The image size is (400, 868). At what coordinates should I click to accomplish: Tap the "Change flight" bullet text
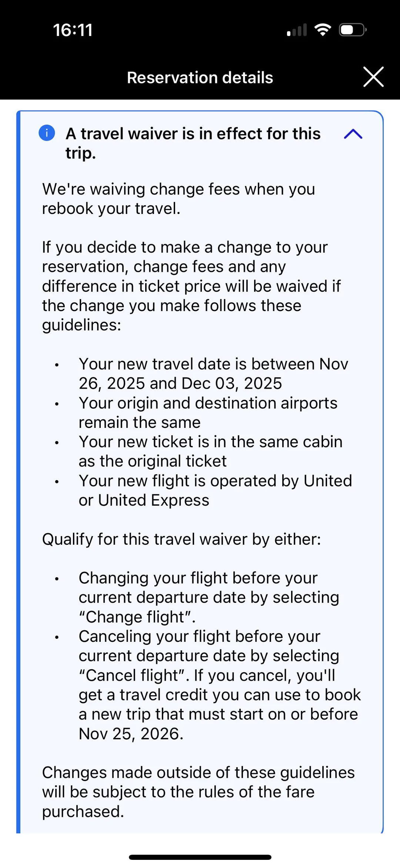209,597
